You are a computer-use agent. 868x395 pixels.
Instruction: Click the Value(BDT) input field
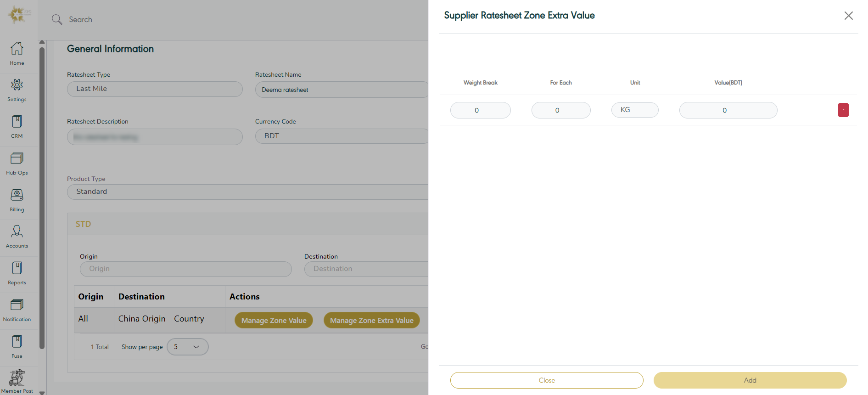(728, 110)
